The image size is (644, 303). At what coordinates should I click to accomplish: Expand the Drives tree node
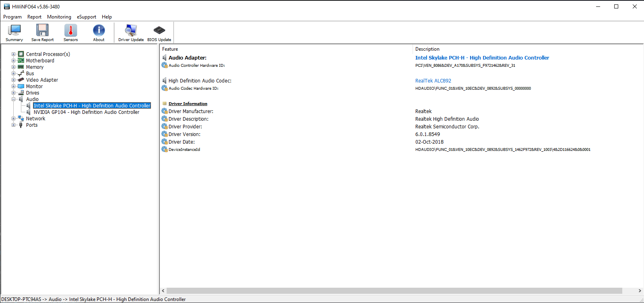pyautogui.click(x=14, y=93)
